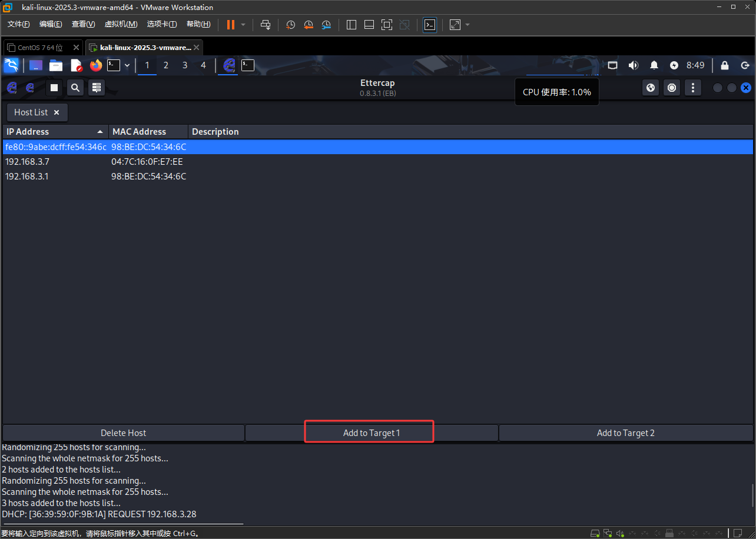Click the network connection icon in Kali tray
The image size is (756, 539).
click(612, 65)
